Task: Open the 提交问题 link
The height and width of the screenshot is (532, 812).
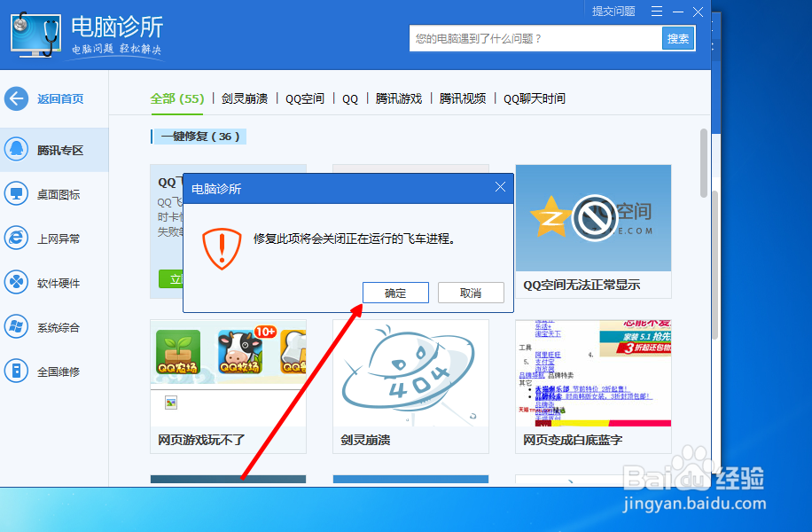Action: click(x=613, y=12)
